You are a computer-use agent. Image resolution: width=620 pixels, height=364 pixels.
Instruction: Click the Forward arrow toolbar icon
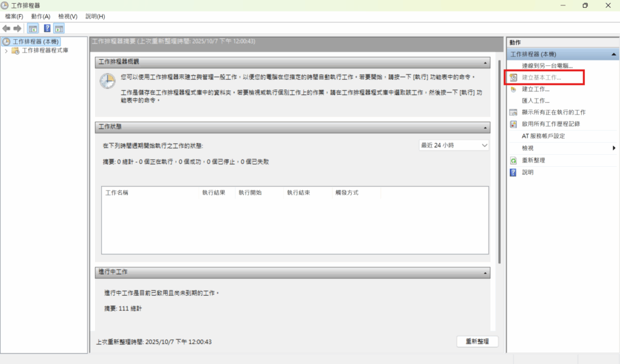[x=17, y=28]
